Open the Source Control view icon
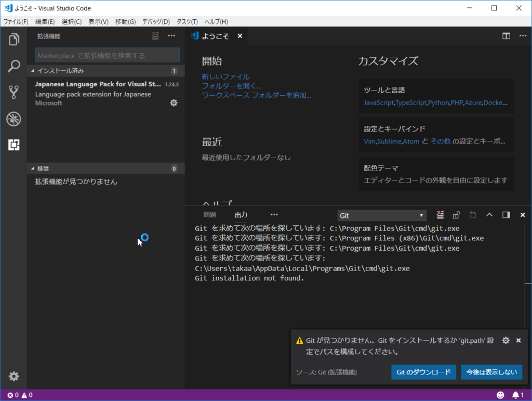 [x=14, y=92]
